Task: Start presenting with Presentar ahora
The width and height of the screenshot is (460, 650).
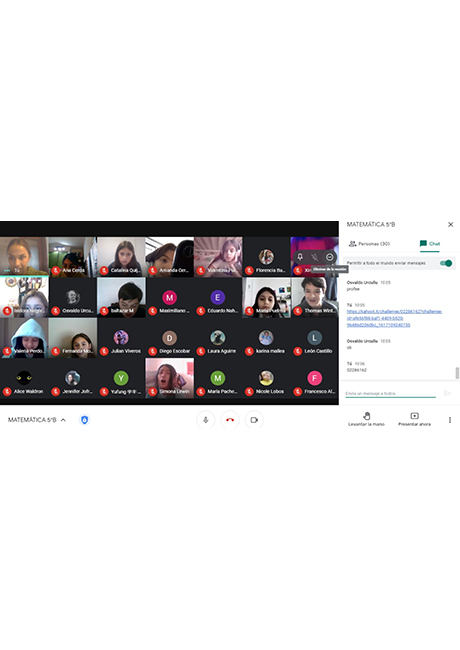Action: (x=414, y=419)
